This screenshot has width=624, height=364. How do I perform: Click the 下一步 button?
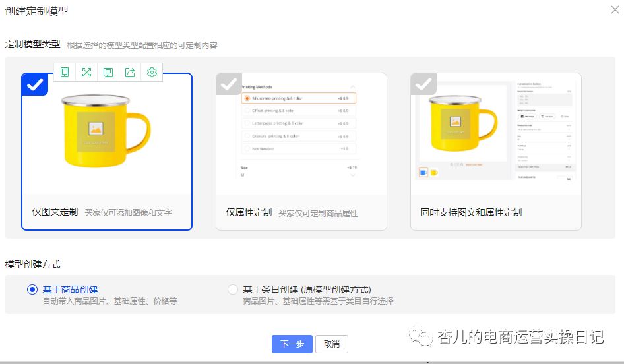point(292,344)
